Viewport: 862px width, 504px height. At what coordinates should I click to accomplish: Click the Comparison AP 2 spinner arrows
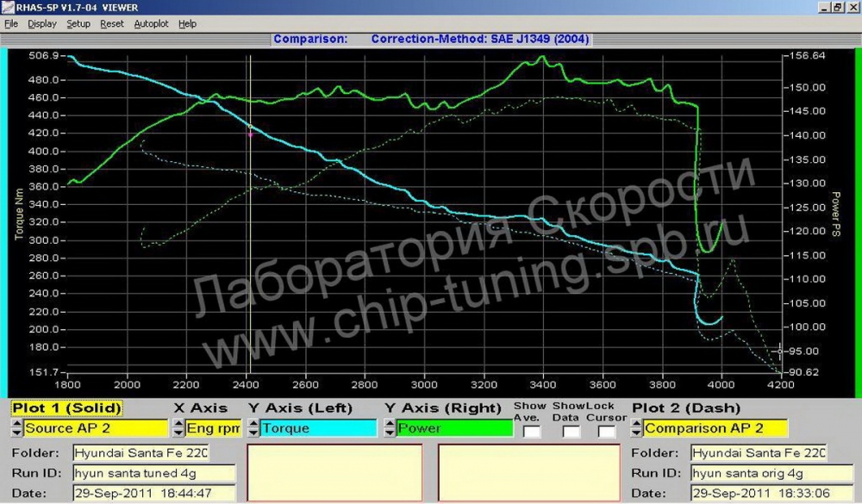[636, 428]
